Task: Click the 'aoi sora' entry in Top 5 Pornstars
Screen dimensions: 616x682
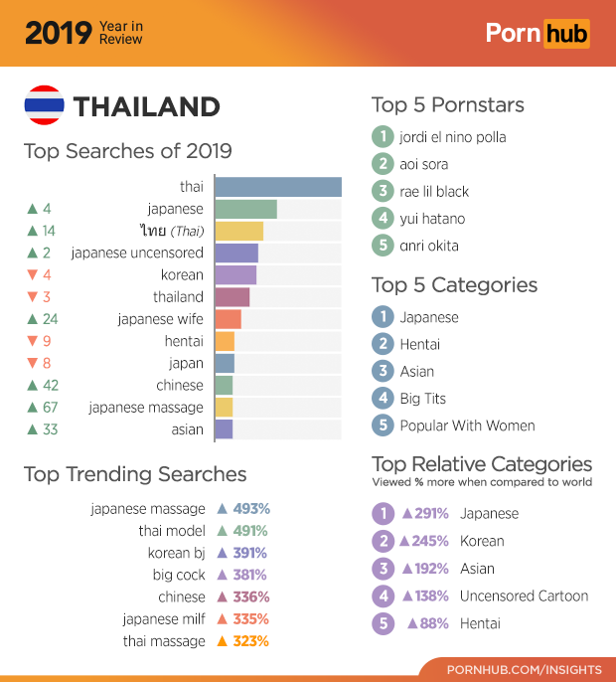Action: click(423, 164)
